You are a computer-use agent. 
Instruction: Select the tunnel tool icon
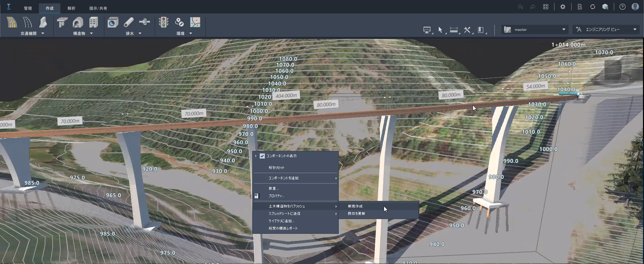78,22
